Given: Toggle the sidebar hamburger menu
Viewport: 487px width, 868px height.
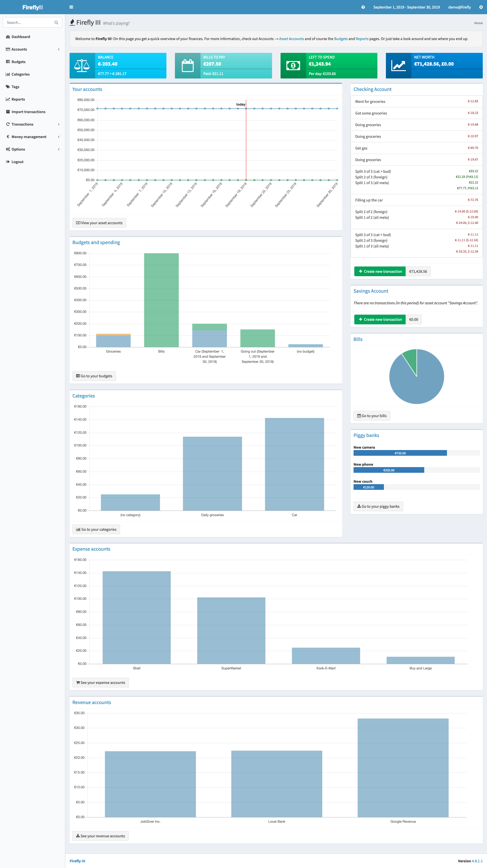Looking at the screenshot, I should 71,7.
